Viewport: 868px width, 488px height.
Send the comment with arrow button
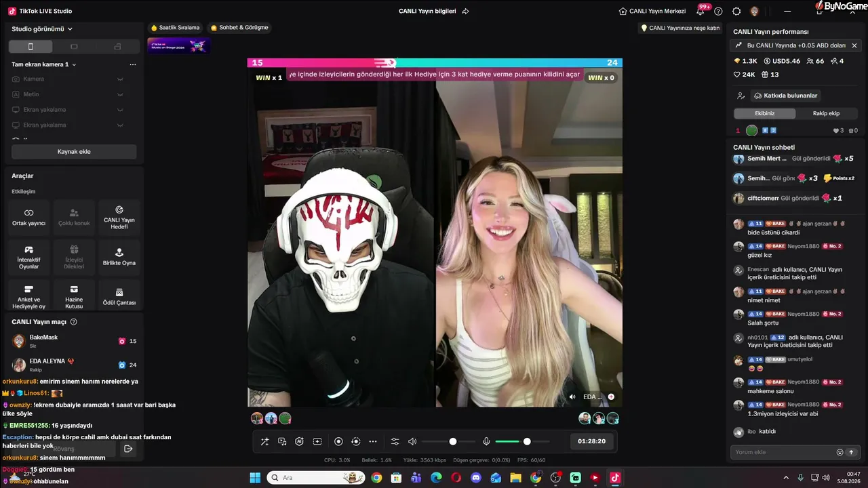click(x=851, y=452)
